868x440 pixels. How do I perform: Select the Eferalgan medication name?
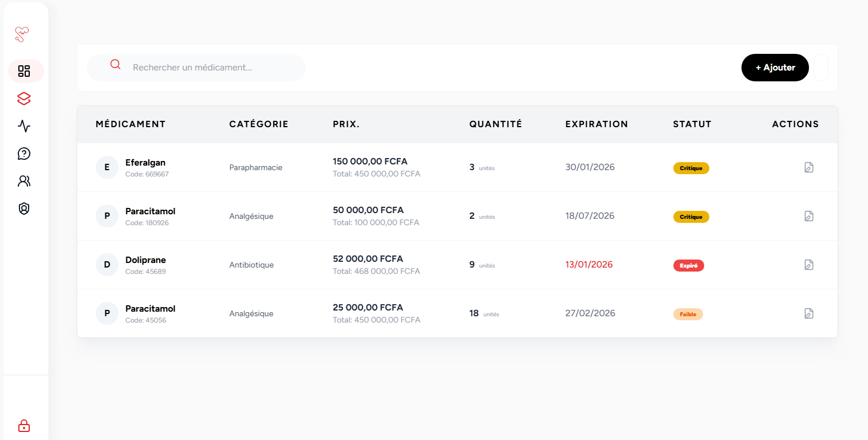point(145,163)
